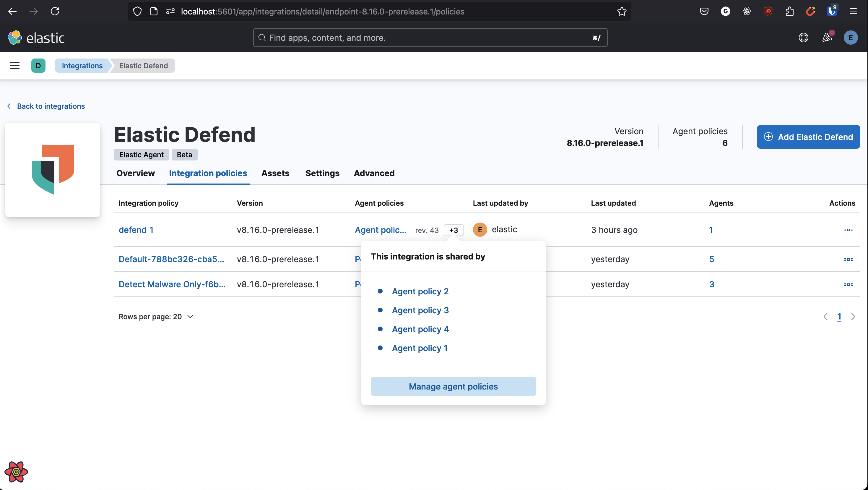Open the defend 1 integration policy

coord(136,230)
